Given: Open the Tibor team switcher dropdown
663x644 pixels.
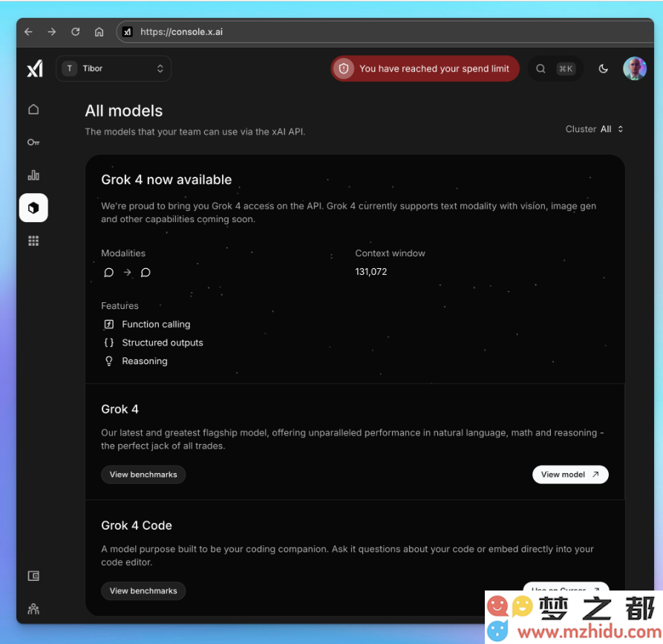Looking at the screenshot, I should [x=114, y=68].
